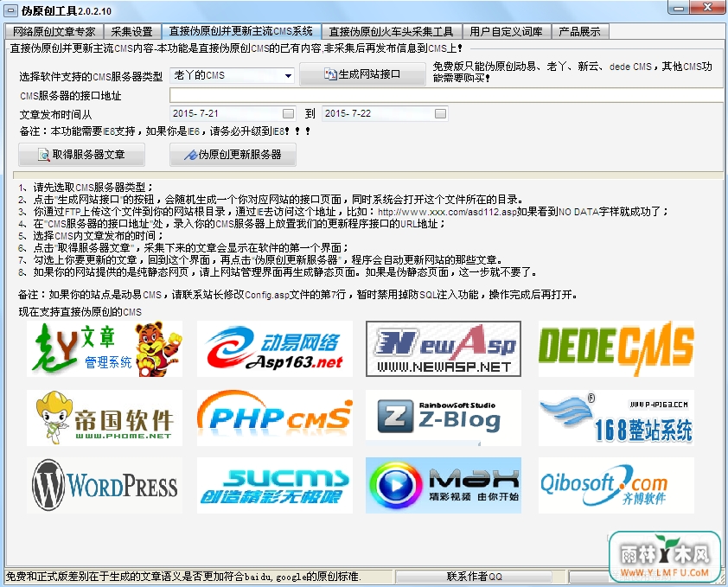728x587 pixels.
Task: Click the app icon in title bar
Action: pos(10,10)
